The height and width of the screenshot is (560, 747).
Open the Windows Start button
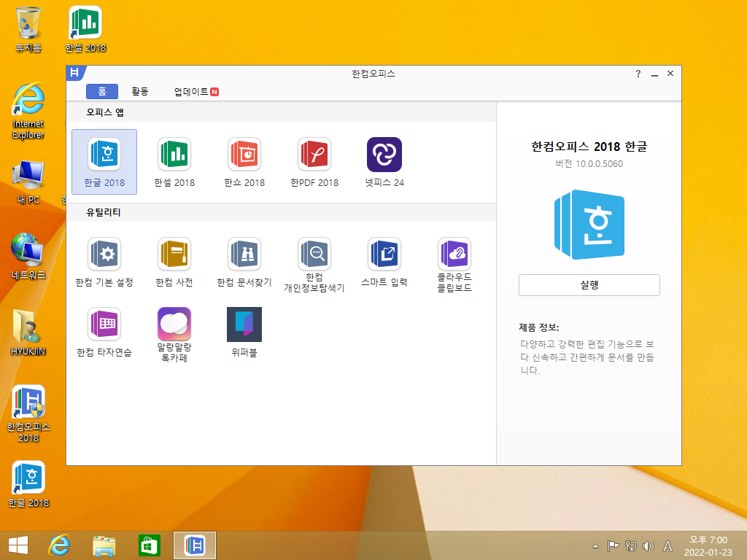tap(18, 545)
